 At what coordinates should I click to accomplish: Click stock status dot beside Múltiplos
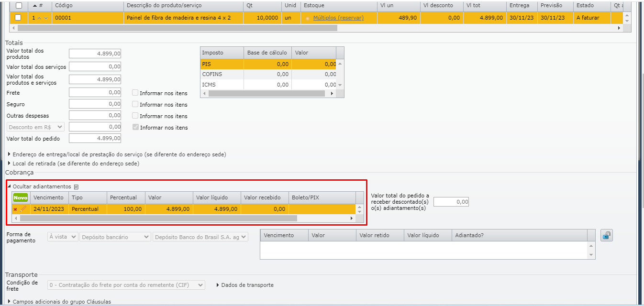point(308,18)
